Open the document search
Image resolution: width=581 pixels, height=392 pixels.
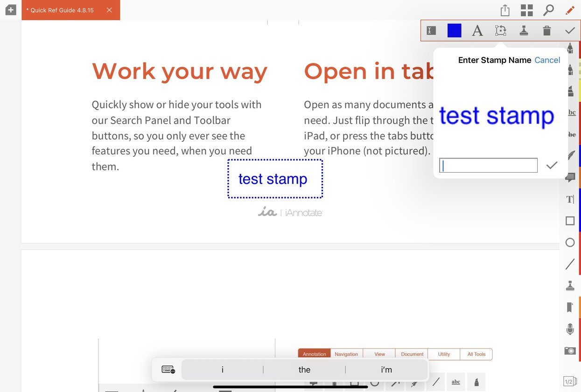click(x=548, y=9)
